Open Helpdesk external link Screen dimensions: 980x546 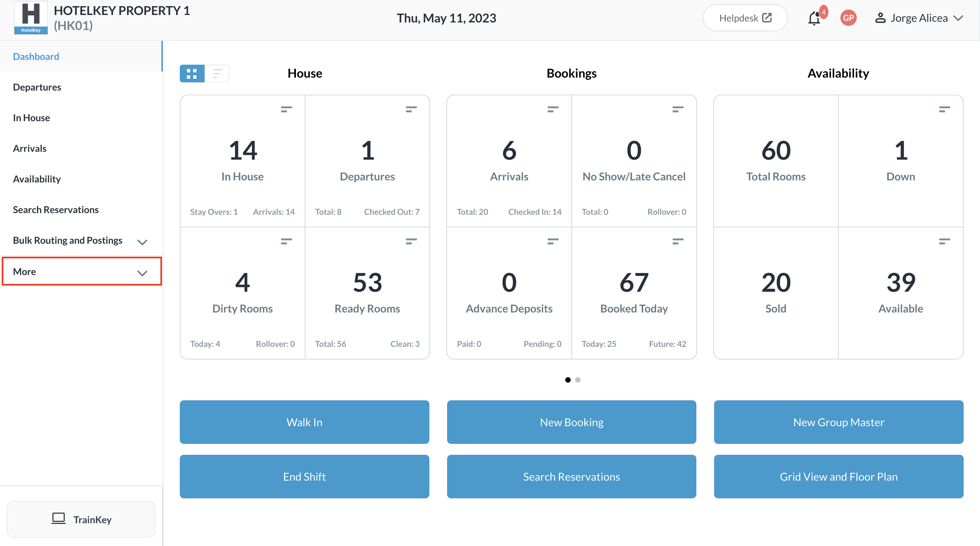(744, 18)
